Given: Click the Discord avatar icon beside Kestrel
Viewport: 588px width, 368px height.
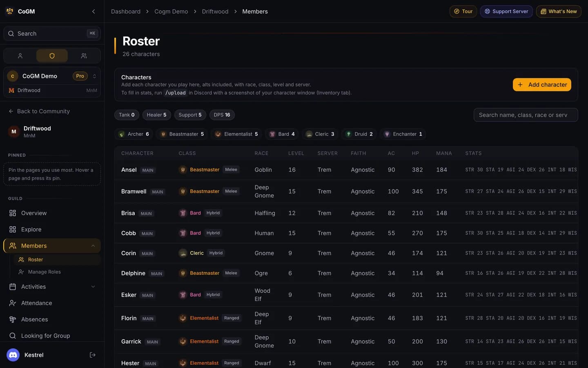Looking at the screenshot, I should (13, 355).
